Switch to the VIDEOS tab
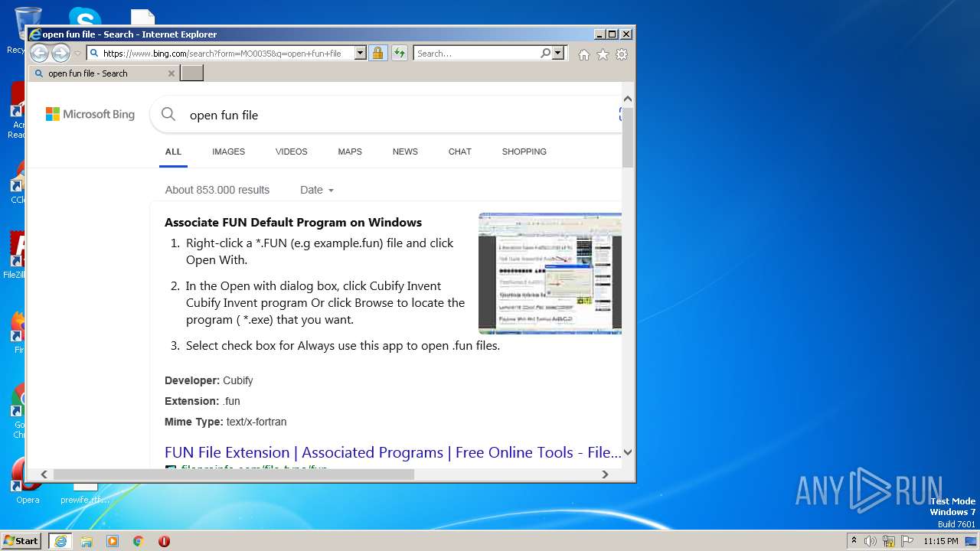 291,152
